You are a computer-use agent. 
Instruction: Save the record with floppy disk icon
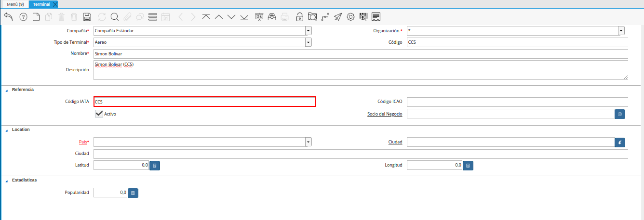pyautogui.click(x=87, y=17)
